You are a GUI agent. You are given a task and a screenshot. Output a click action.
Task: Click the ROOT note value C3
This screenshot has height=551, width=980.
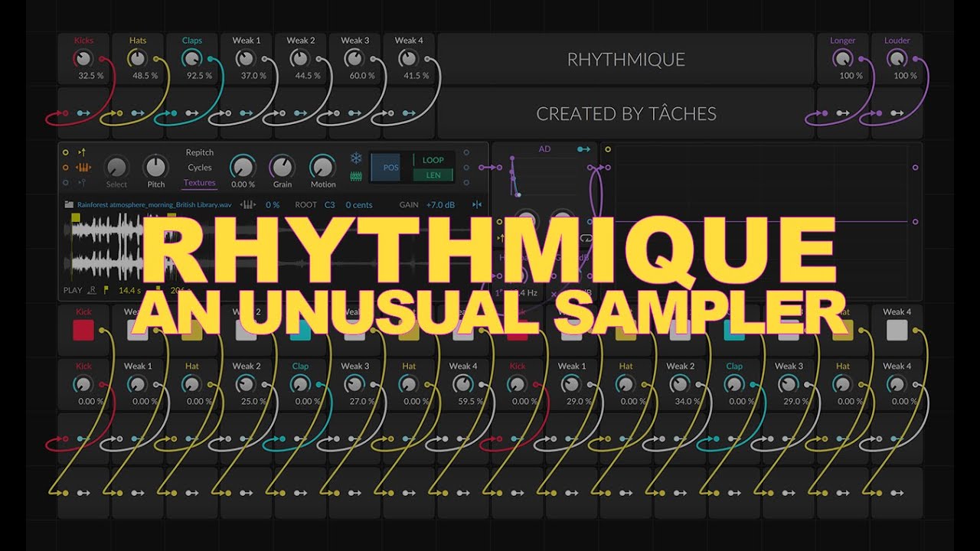[329, 205]
